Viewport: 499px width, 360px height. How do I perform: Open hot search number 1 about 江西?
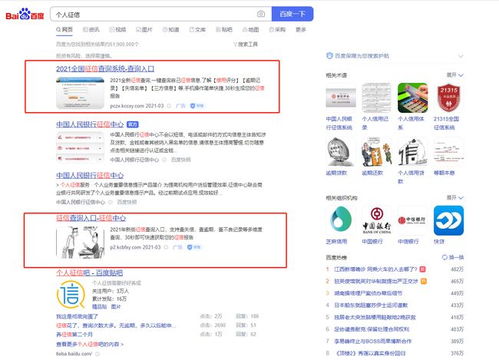tap(375, 269)
